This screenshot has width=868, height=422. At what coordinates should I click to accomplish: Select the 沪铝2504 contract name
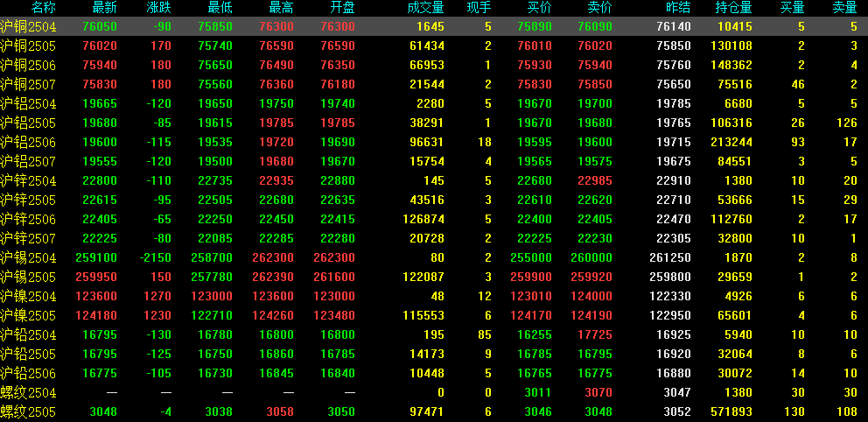[x=28, y=103]
